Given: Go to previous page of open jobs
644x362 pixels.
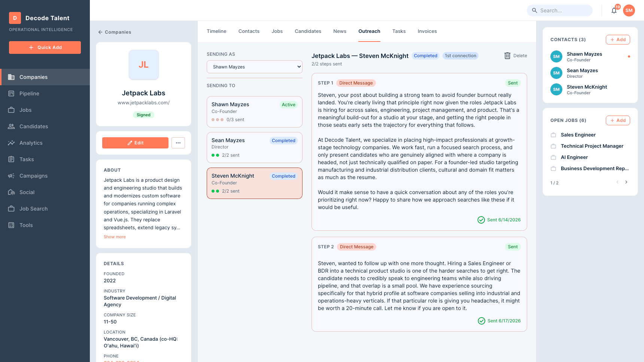Looking at the screenshot, I should tap(617, 182).
